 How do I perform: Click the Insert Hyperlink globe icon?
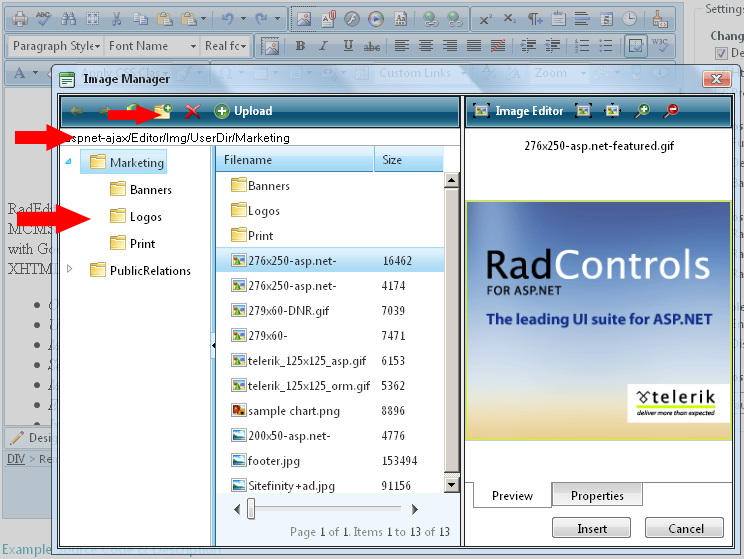pyautogui.click(x=431, y=19)
